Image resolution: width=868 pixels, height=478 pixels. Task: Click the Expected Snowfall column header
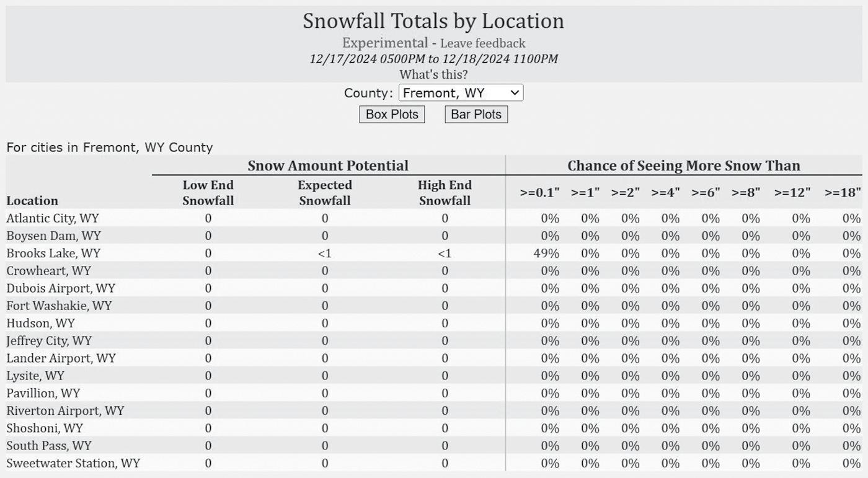click(x=325, y=193)
